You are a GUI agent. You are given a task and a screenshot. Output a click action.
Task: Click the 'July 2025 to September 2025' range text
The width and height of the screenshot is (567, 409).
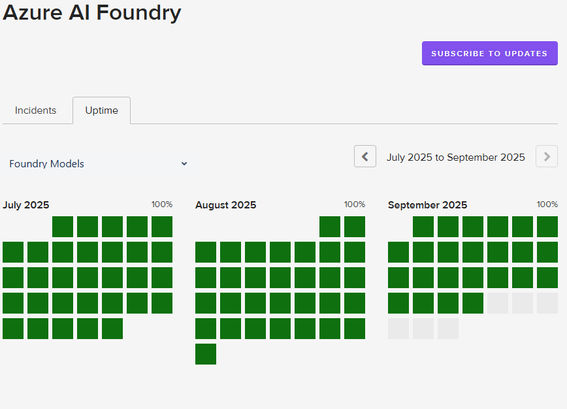[456, 157]
